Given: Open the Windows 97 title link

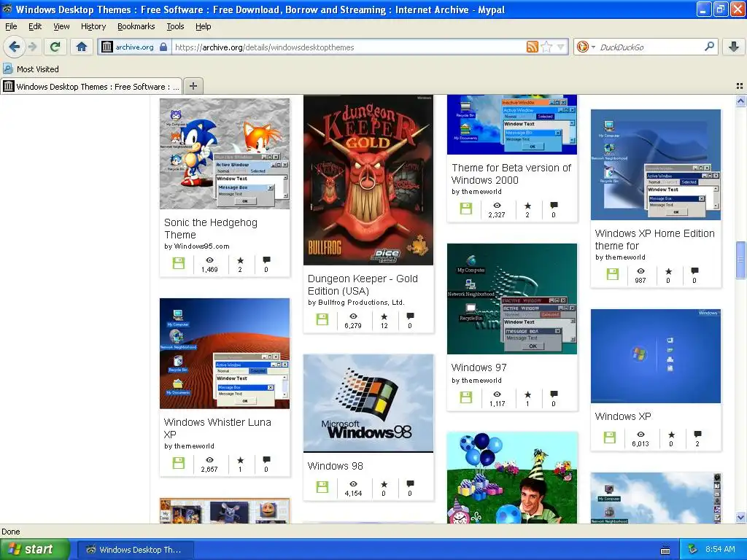Looking at the screenshot, I should tap(479, 367).
